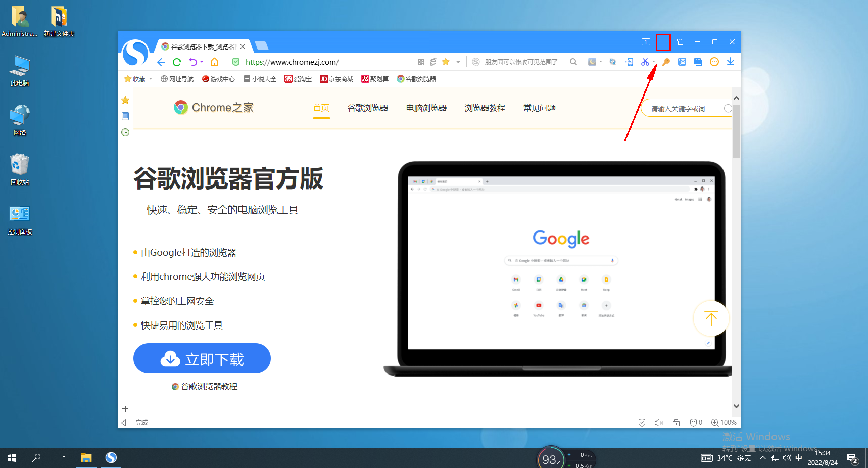The width and height of the screenshot is (868, 468).
Task: Open the 谷歌浏览器 site menu item
Action: coord(368,108)
